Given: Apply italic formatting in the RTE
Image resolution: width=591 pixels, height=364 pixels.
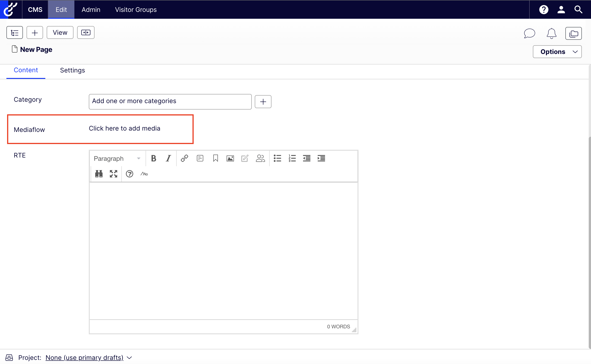Looking at the screenshot, I should [x=168, y=158].
